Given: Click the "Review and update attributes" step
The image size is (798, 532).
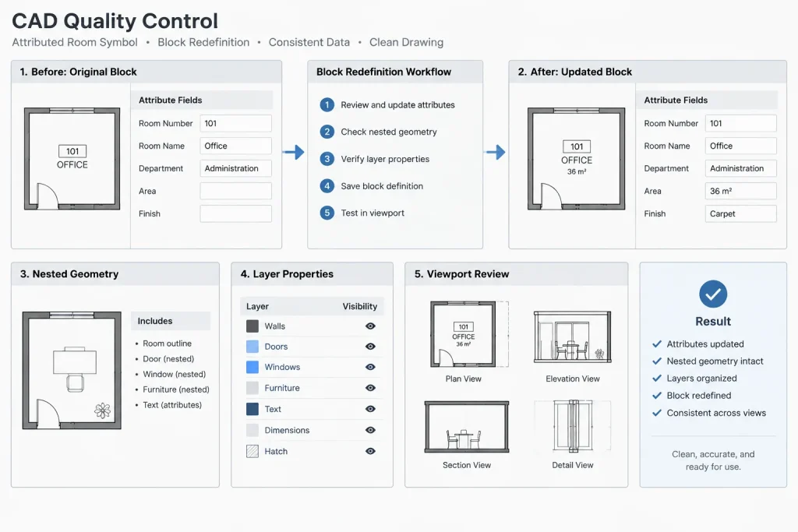Looking at the screenshot, I should [x=387, y=105].
